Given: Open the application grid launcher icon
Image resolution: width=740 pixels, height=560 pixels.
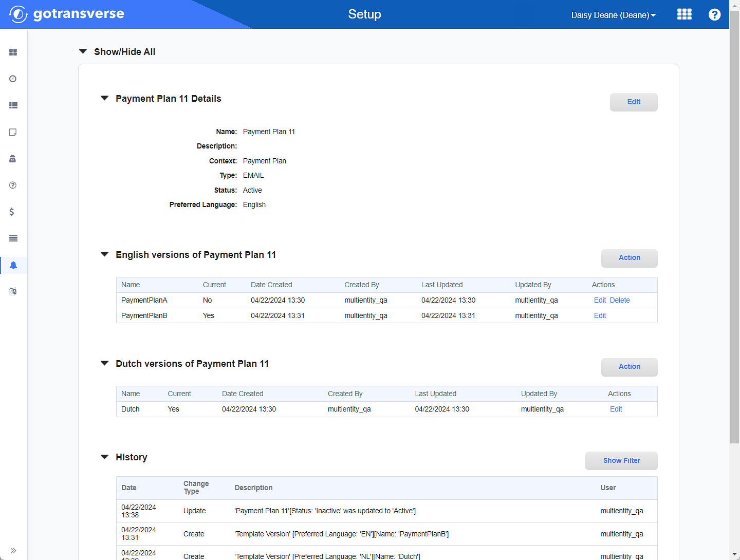Looking at the screenshot, I should [x=684, y=14].
